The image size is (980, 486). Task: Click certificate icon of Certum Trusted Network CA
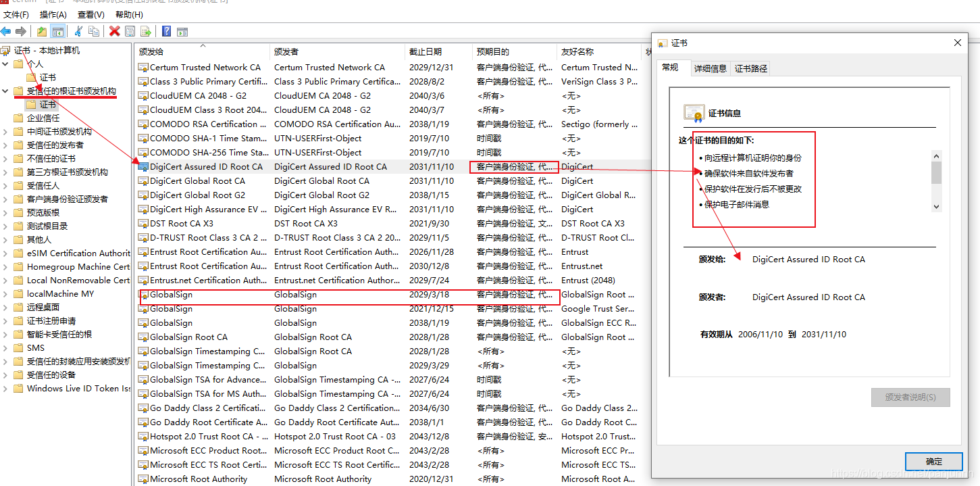(x=143, y=68)
